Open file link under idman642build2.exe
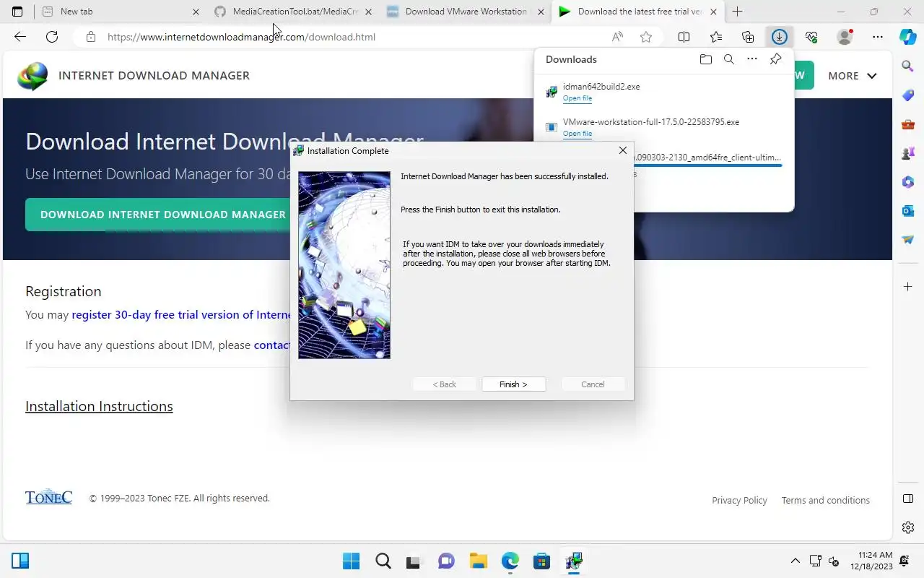 [x=577, y=98]
